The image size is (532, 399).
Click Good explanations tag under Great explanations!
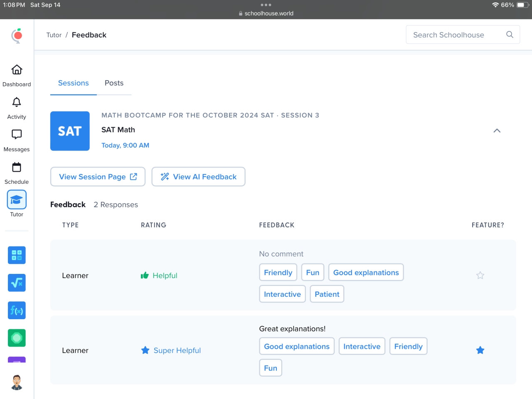(x=297, y=346)
